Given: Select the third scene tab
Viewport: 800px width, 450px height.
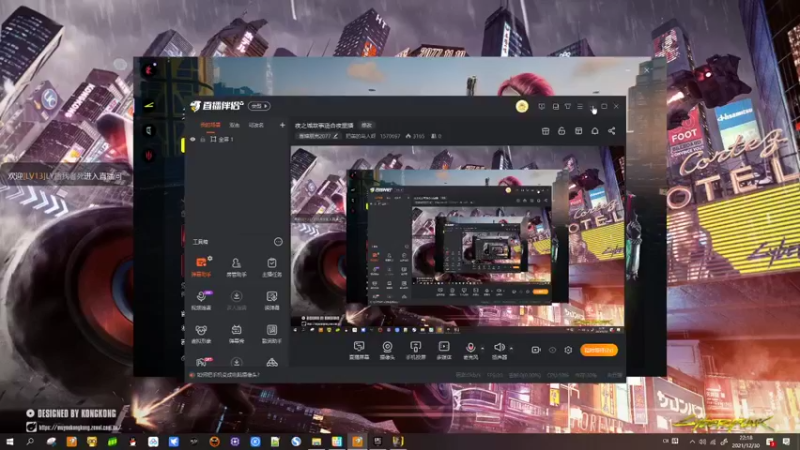Looking at the screenshot, I should 256,125.
